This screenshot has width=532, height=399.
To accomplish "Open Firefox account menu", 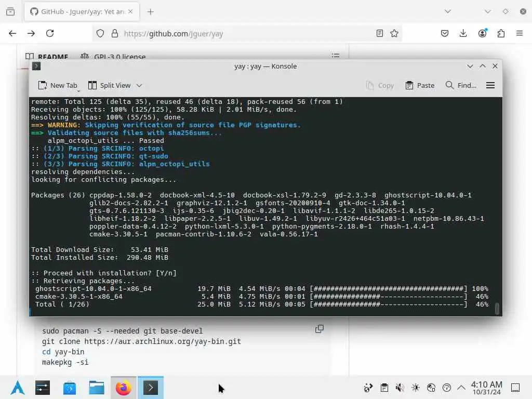I will (483, 33).
